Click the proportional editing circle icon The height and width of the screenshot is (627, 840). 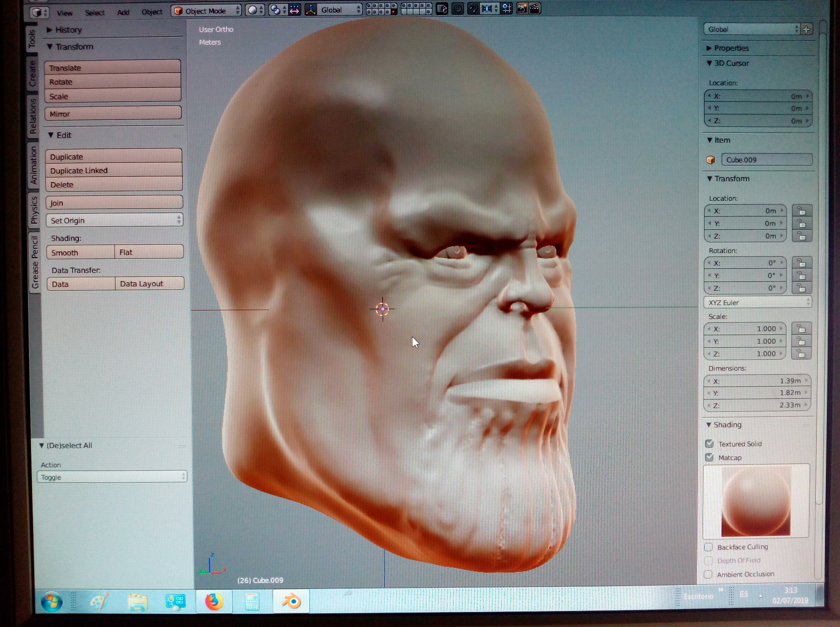click(x=458, y=8)
